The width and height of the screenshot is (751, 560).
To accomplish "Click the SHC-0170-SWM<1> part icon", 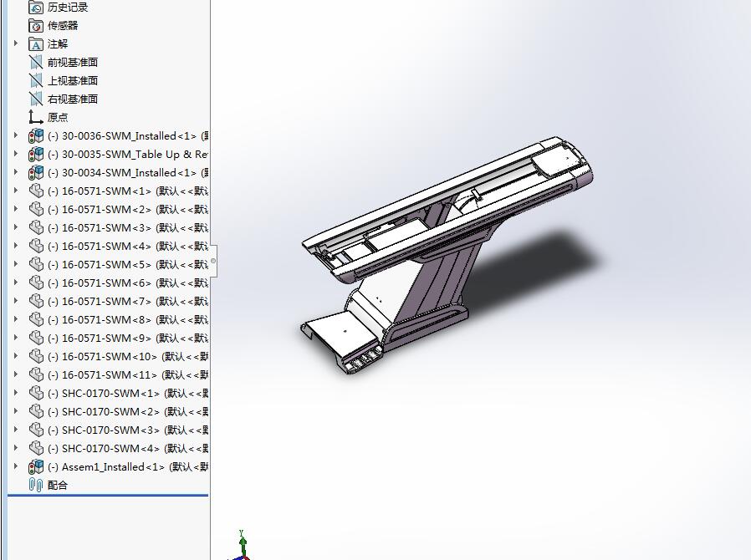I will coord(36,393).
